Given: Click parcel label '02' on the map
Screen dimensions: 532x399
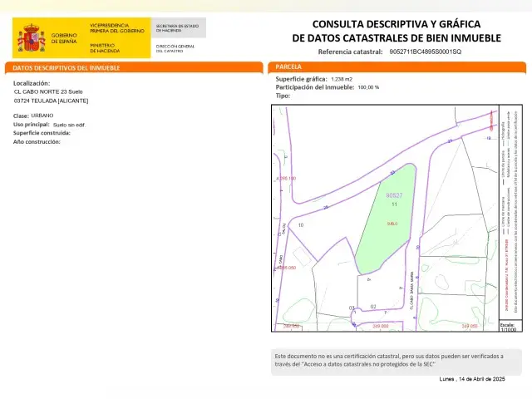Looking at the screenshot, I should 373,307.
